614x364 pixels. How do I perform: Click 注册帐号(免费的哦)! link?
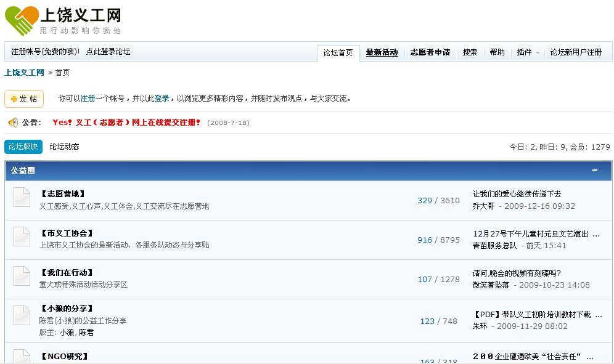[x=46, y=52]
